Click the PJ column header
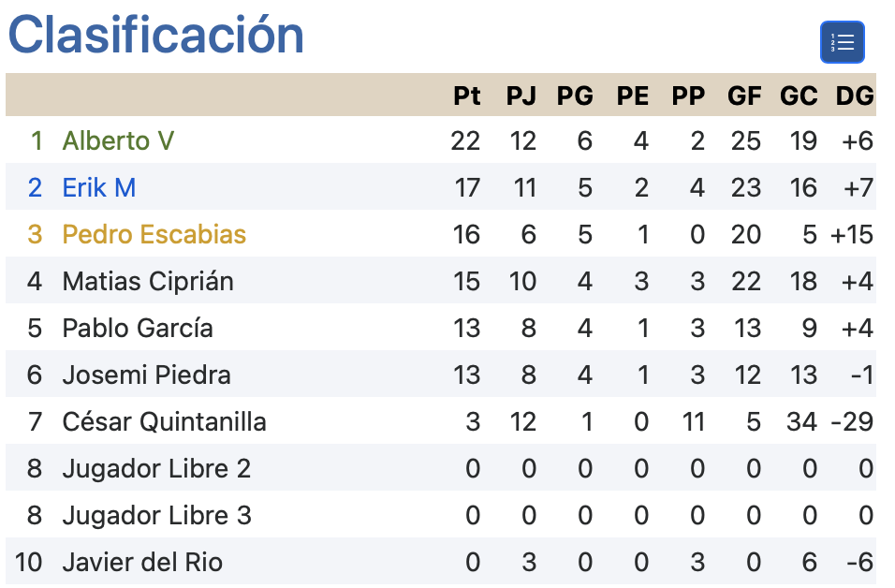Viewport: 895px width, 588px height. [x=521, y=96]
